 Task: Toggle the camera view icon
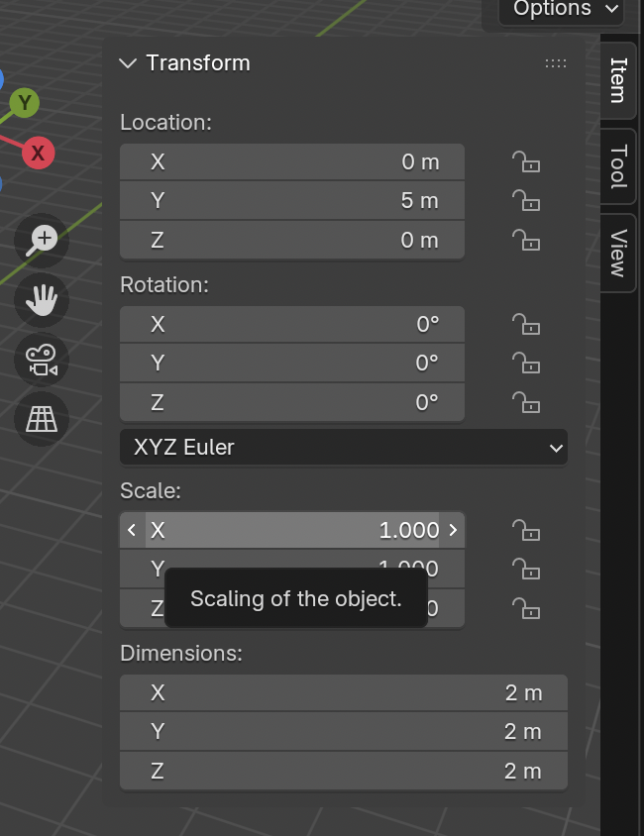tap(42, 359)
